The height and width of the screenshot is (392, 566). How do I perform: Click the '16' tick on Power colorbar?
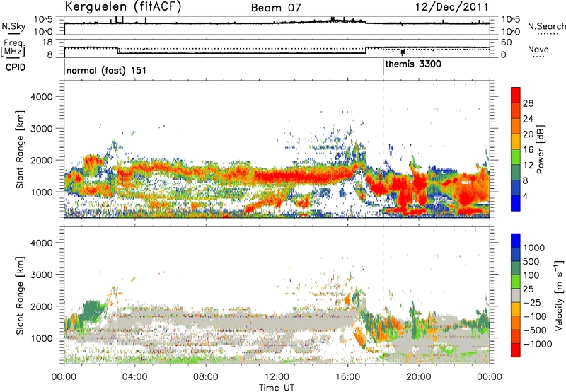pos(528,150)
